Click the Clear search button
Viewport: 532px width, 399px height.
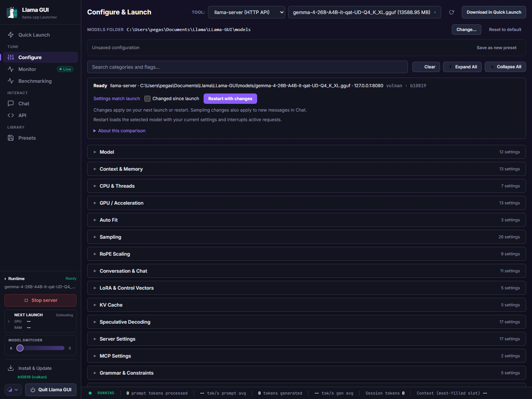tap(426, 67)
